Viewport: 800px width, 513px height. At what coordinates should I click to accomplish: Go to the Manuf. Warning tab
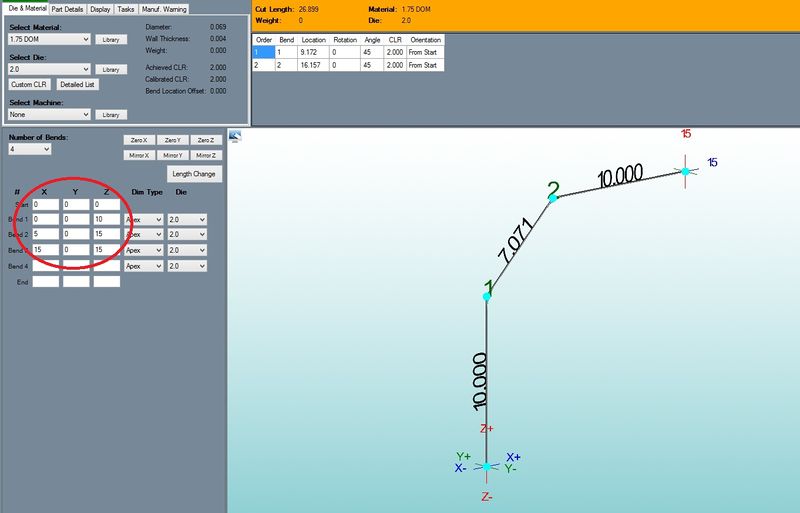(164, 9)
